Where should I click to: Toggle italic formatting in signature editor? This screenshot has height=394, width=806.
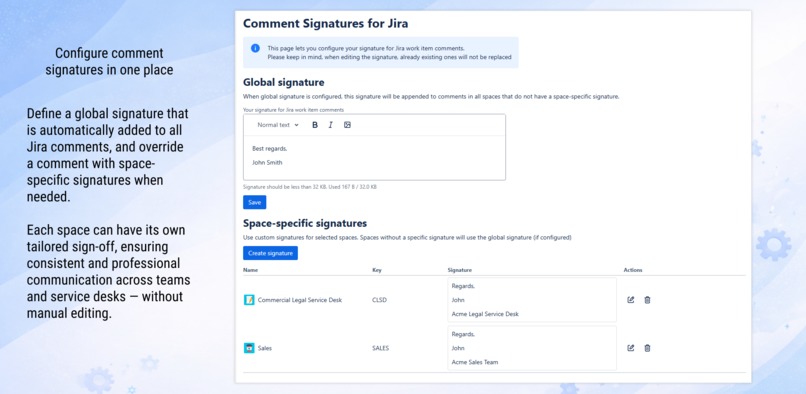331,125
